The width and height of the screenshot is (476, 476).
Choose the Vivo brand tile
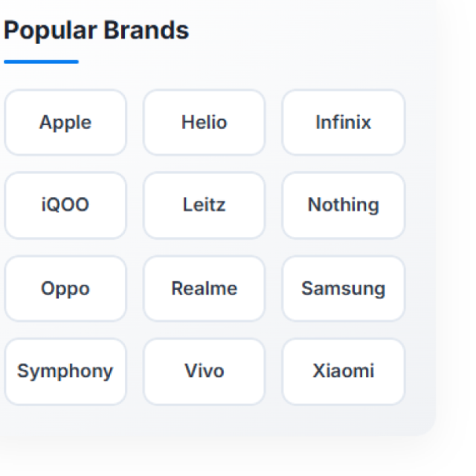(204, 371)
